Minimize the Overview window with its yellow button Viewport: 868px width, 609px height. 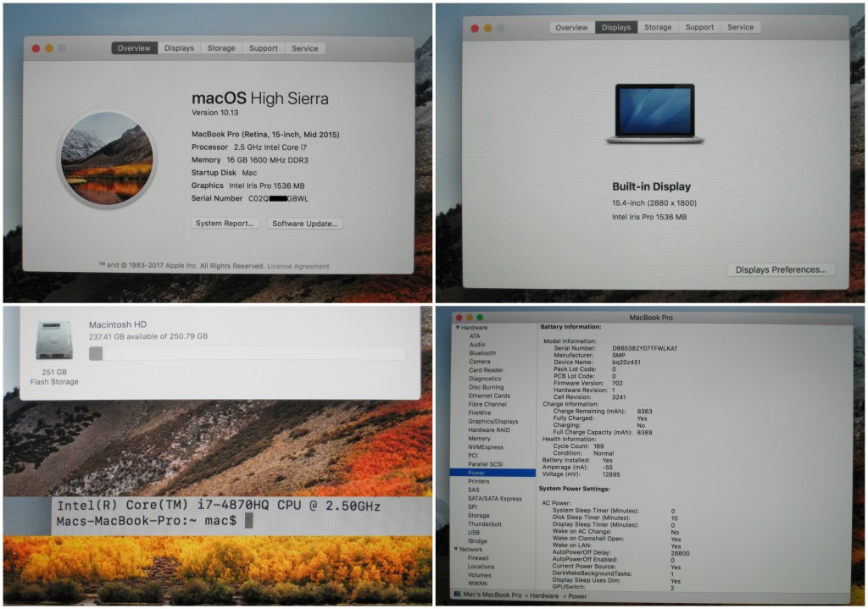tap(49, 48)
